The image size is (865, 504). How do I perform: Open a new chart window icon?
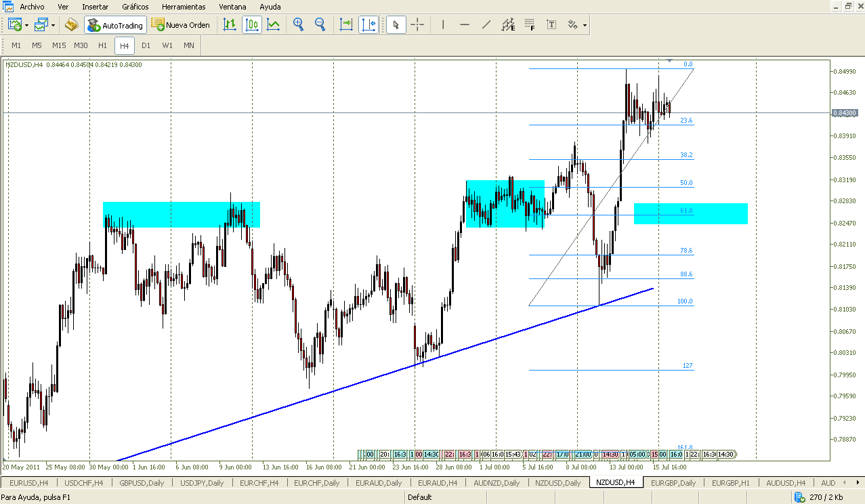click(15, 25)
